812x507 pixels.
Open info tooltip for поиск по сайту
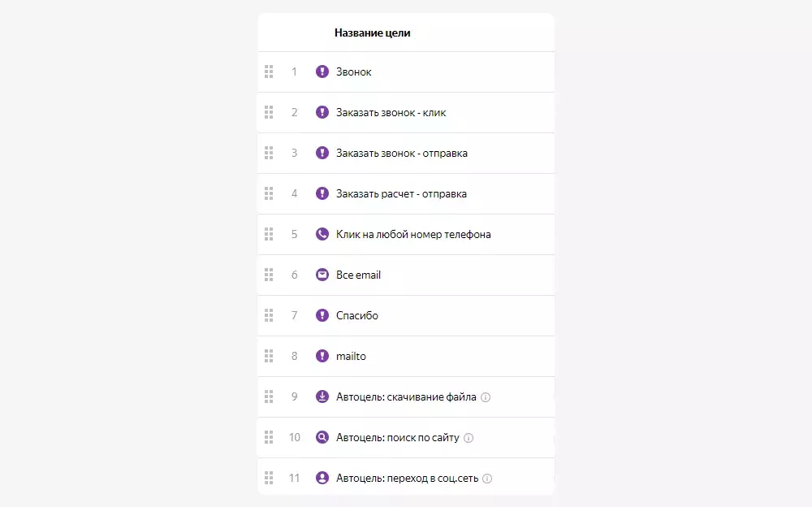[469, 438]
